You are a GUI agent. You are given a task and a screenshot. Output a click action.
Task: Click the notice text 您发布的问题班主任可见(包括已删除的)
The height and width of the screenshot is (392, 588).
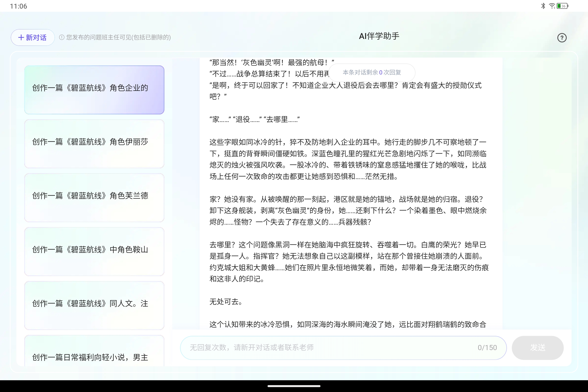(119, 37)
